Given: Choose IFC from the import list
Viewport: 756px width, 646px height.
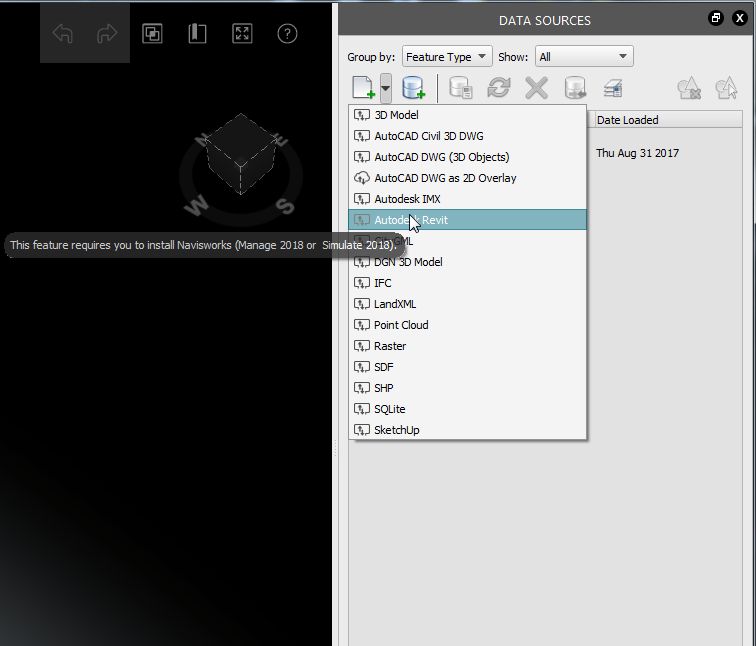Looking at the screenshot, I should (x=467, y=283).
